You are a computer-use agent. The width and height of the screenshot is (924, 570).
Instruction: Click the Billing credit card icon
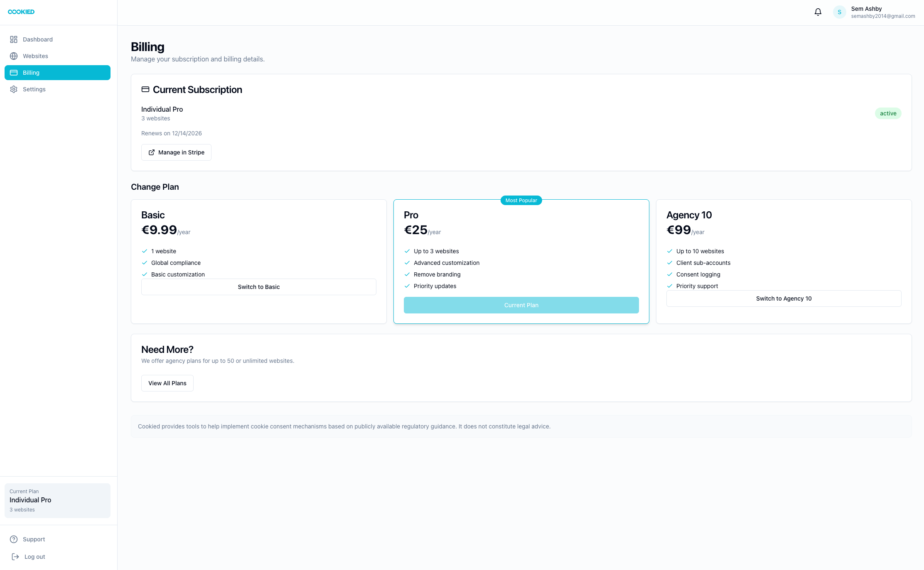point(14,72)
